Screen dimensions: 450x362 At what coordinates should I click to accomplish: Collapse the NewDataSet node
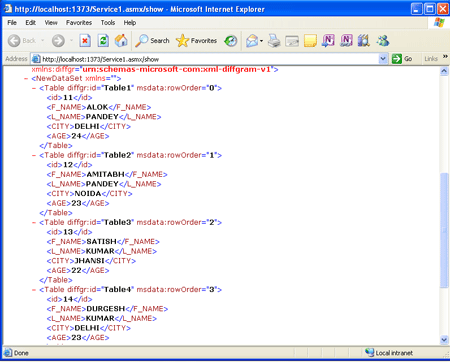click(26, 79)
